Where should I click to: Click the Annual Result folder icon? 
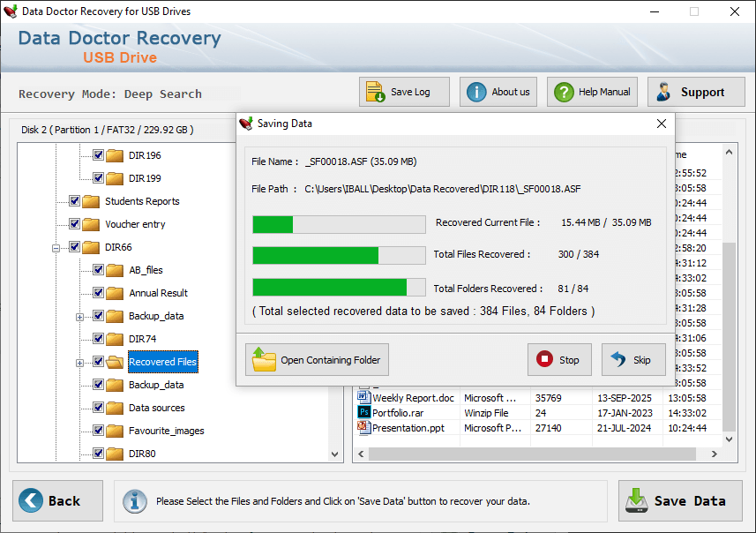[115, 293]
